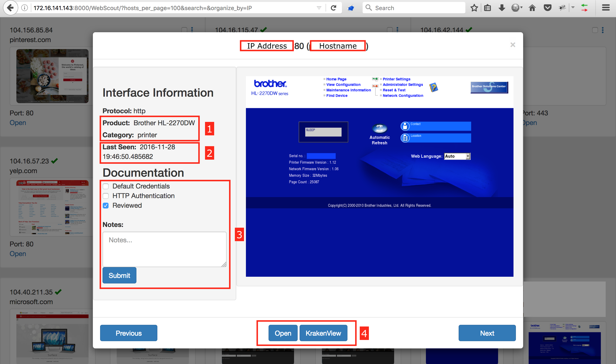Click the Pocket save icon
Viewport: 616px width, 364px height.
[x=547, y=8]
